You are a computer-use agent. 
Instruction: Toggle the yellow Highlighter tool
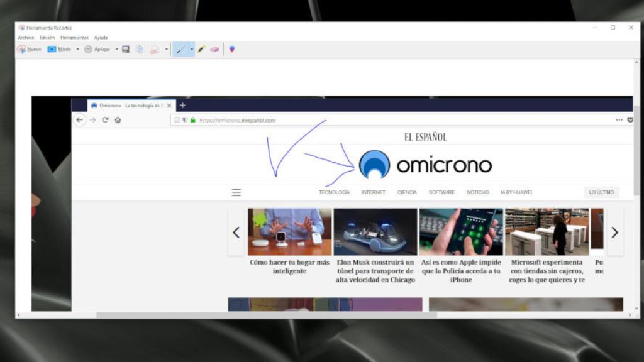point(201,49)
